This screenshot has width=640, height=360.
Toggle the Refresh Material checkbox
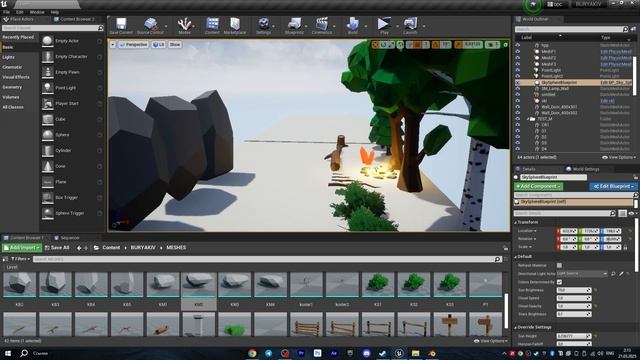coord(559,265)
